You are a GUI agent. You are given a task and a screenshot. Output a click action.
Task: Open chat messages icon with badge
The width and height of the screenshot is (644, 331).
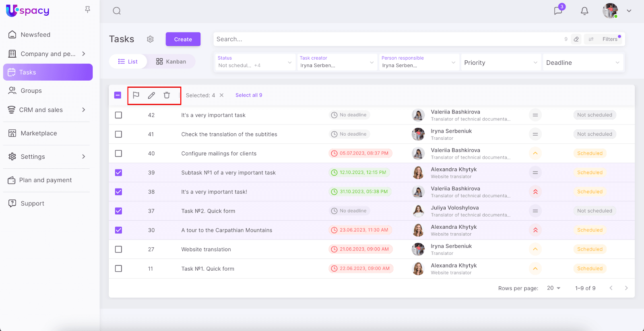coord(558,10)
